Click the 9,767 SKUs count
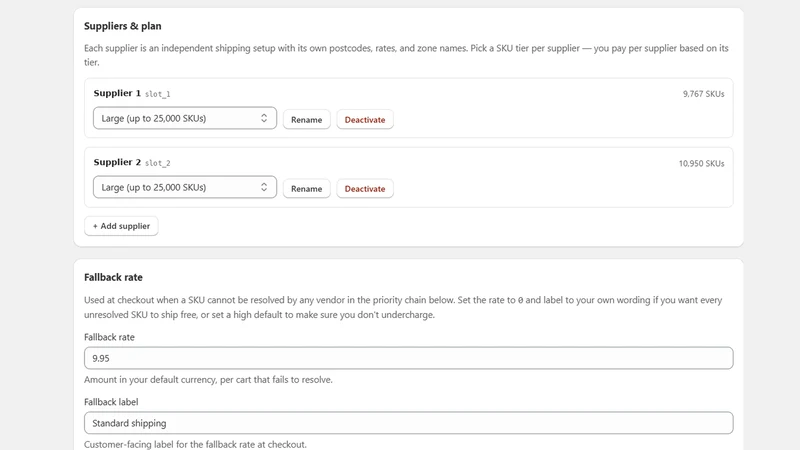The width and height of the screenshot is (800, 450). (704, 94)
